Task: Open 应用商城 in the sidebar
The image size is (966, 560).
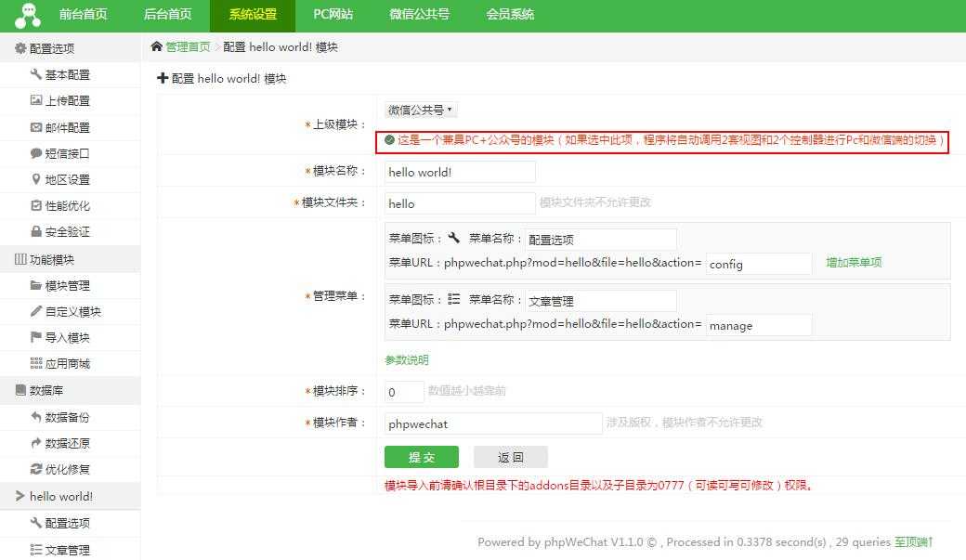Action: tap(67, 363)
